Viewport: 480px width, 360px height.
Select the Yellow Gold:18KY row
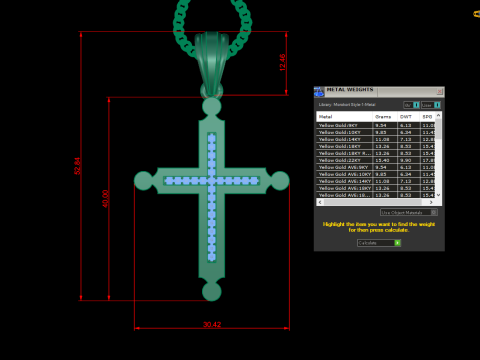click(x=376, y=146)
